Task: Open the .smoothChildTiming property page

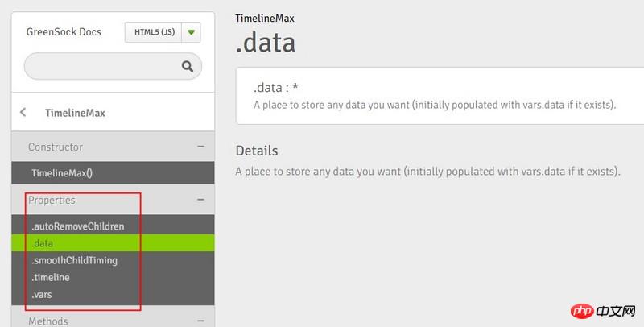Action: point(74,260)
